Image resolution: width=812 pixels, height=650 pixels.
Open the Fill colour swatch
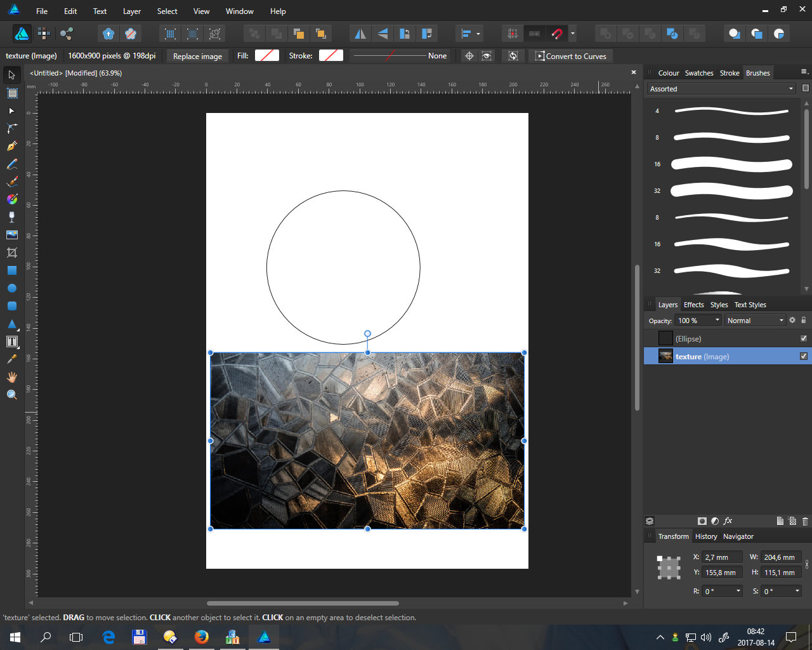267,55
